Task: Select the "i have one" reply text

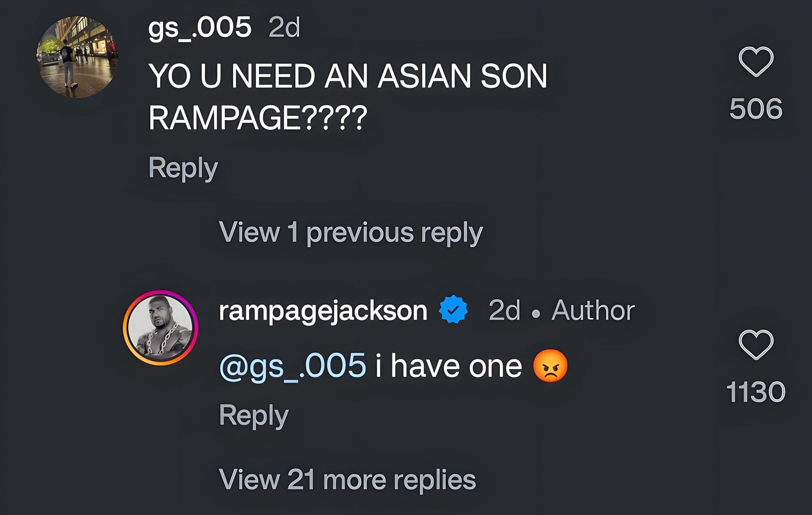Action: point(448,366)
